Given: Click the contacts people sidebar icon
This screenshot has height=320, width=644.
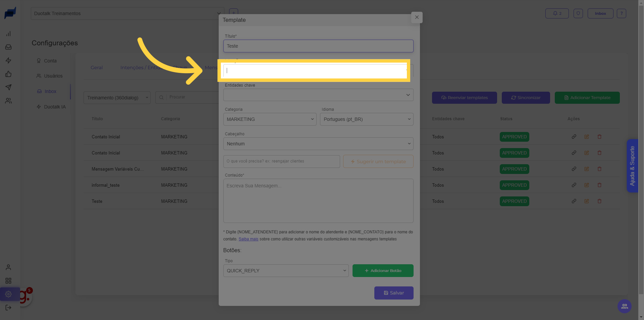Looking at the screenshot, I should point(8,101).
